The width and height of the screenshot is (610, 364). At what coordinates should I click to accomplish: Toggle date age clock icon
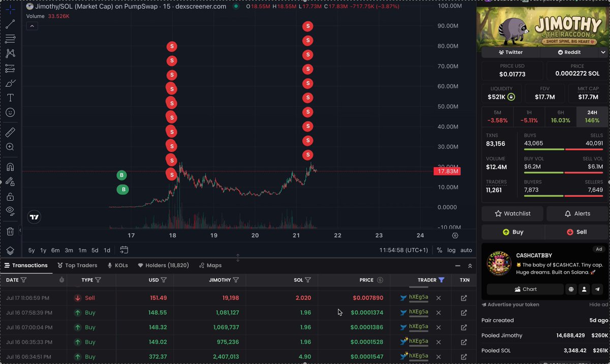pos(62,280)
